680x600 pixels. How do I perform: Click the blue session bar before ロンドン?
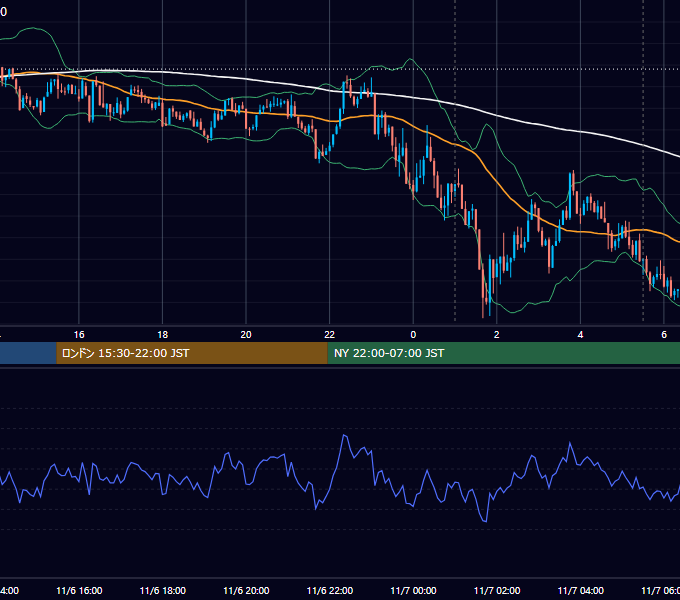click(28, 353)
